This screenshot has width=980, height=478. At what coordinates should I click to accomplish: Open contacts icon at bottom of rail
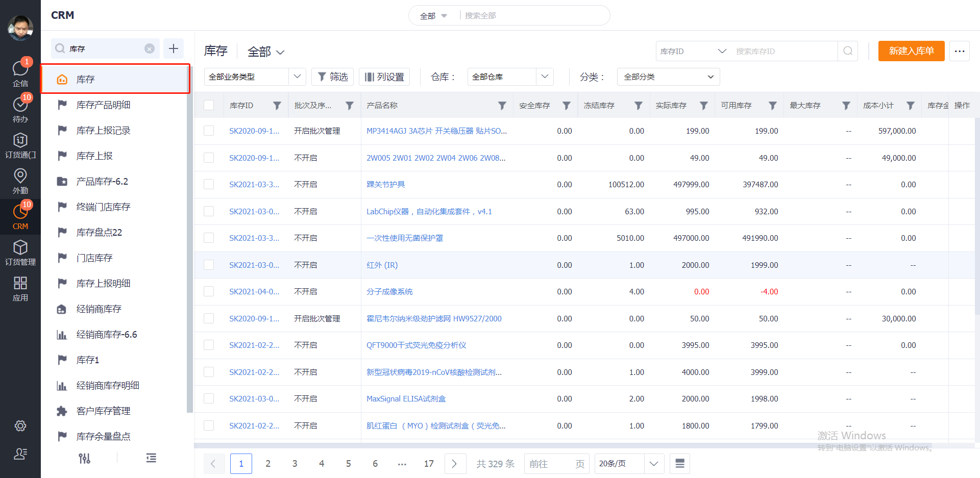tap(20, 454)
